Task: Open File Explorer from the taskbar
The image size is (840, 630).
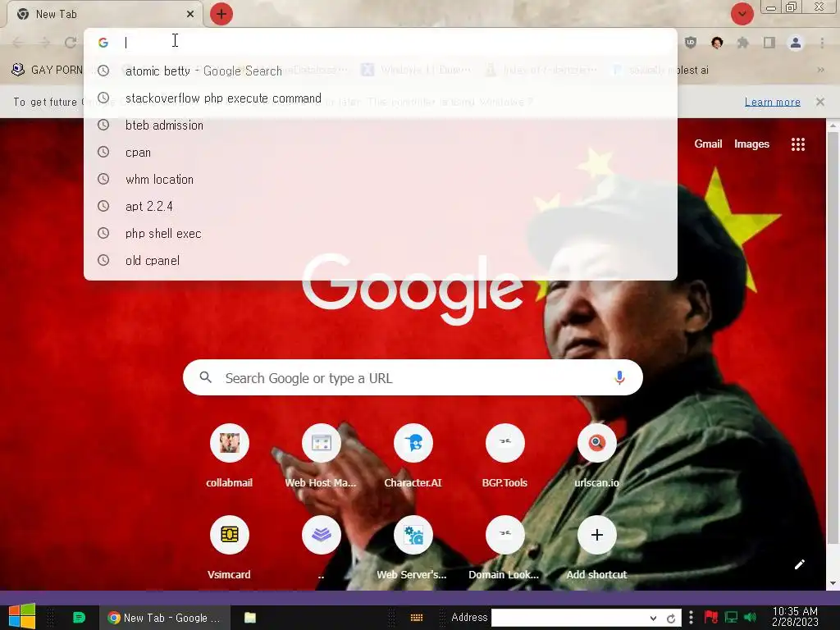Action: 250,618
